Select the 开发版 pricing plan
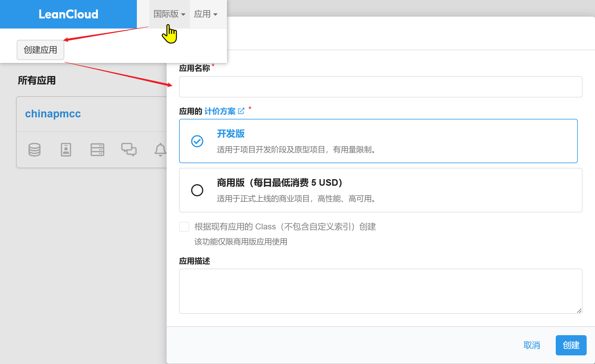Viewport: 595px width, 364px height. (378, 141)
